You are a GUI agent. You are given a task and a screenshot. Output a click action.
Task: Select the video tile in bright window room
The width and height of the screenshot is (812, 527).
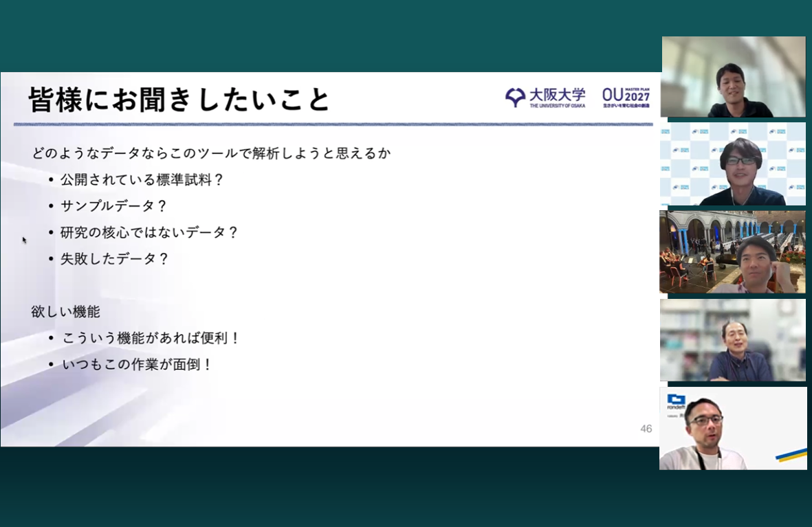click(x=732, y=77)
